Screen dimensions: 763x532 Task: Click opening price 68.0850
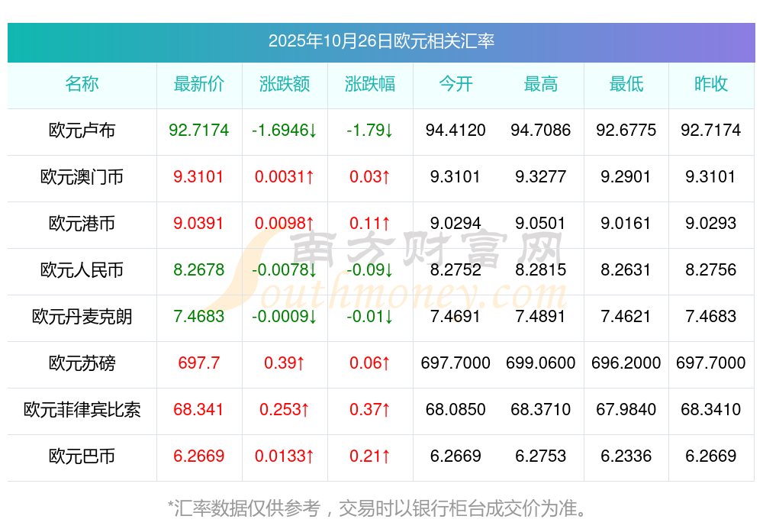click(456, 409)
